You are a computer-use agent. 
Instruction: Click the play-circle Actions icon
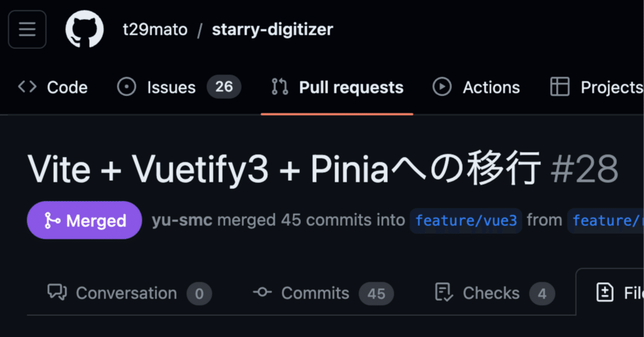[x=442, y=87]
